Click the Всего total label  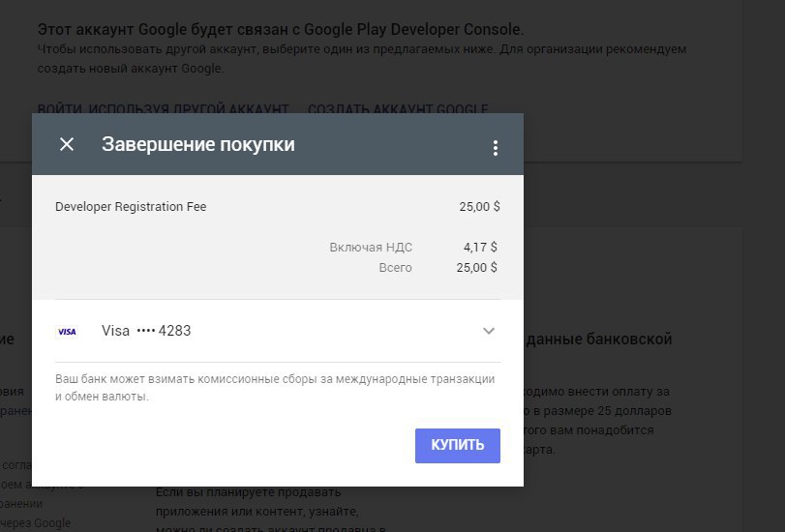pos(395,268)
